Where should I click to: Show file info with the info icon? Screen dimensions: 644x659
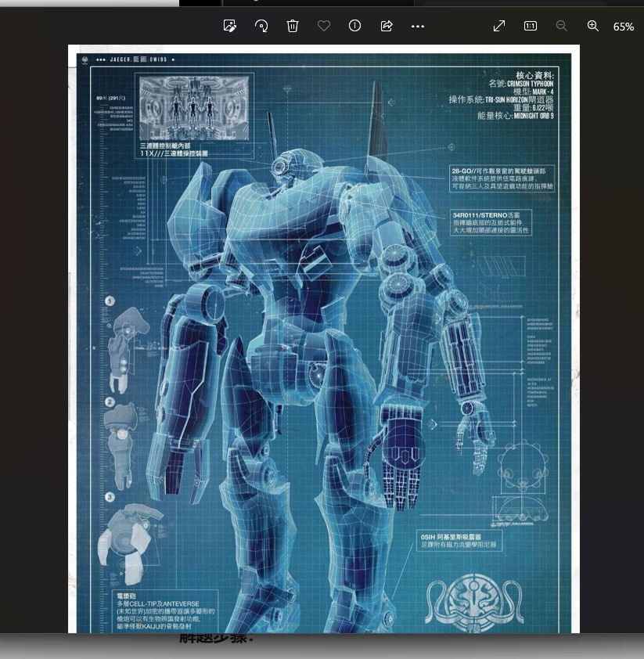click(354, 26)
